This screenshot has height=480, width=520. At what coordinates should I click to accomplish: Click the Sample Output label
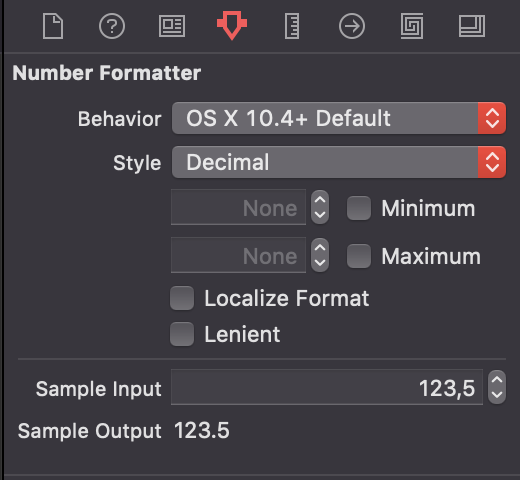[x=90, y=431]
